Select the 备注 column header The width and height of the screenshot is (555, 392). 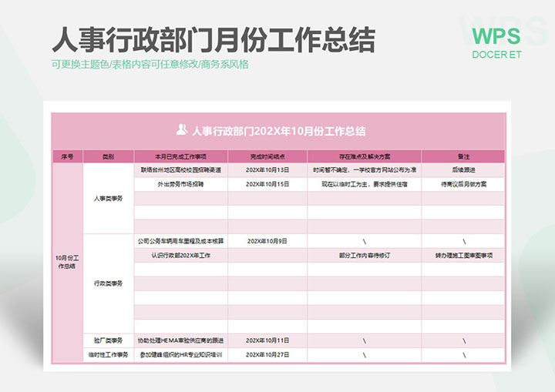pyautogui.click(x=462, y=156)
